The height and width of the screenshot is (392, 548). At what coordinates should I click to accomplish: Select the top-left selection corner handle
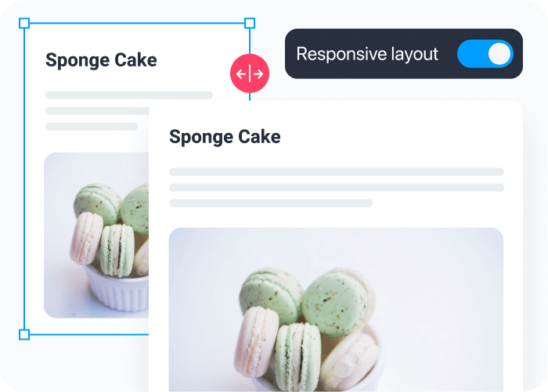pyautogui.click(x=24, y=23)
